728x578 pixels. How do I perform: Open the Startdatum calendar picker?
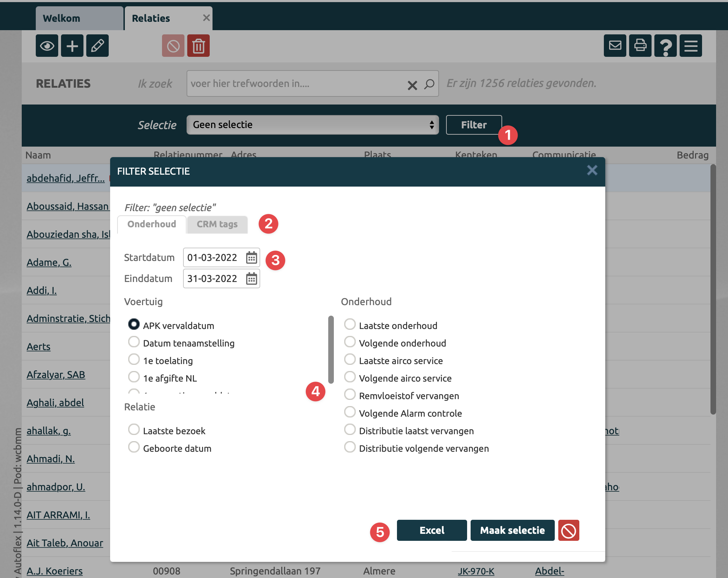pyautogui.click(x=251, y=257)
